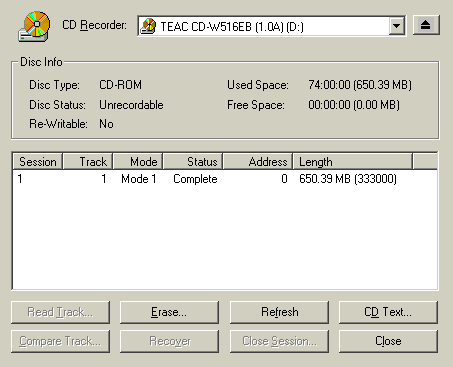The image size is (453, 367).
Task: Sort by the Status column header
Action: click(193, 162)
